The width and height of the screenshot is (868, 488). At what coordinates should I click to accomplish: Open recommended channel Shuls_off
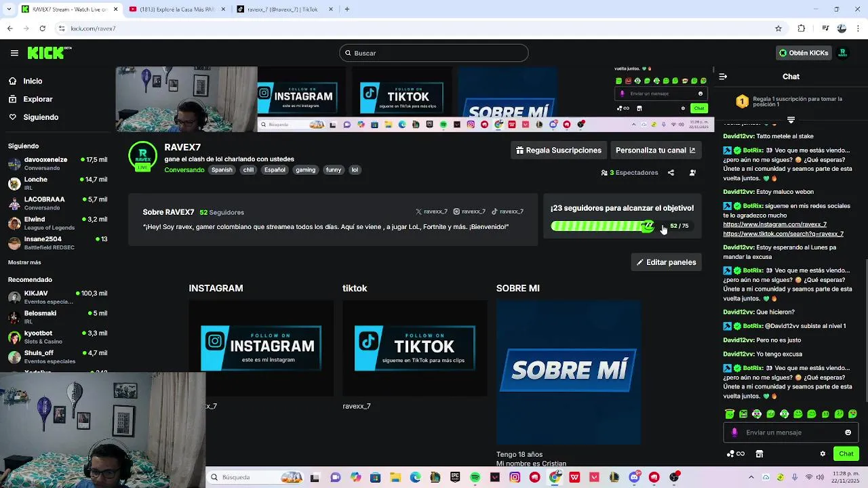point(58,357)
